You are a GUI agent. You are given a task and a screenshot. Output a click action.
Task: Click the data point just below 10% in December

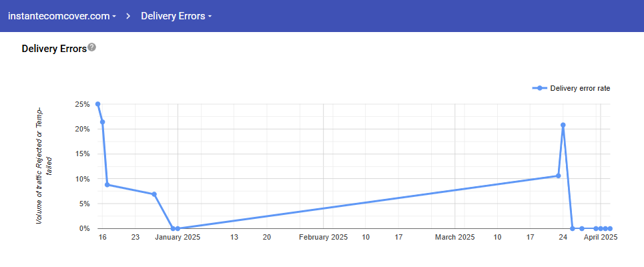coord(107,185)
